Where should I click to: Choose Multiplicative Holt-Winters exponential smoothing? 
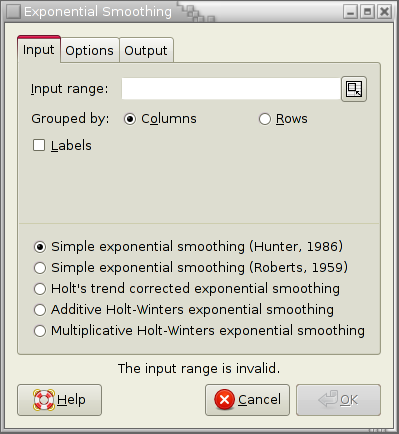point(40,331)
